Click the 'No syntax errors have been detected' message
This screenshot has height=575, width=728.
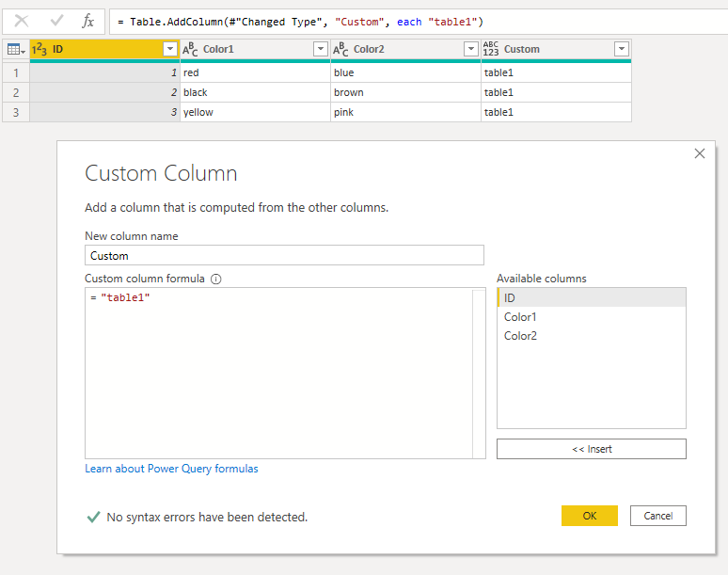tap(207, 517)
